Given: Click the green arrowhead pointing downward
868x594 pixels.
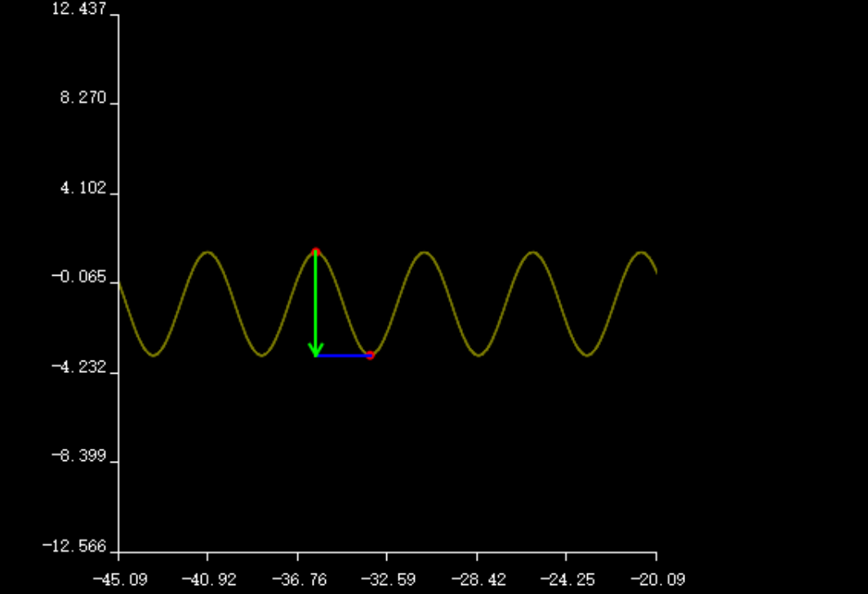Looking at the screenshot, I should (x=316, y=350).
